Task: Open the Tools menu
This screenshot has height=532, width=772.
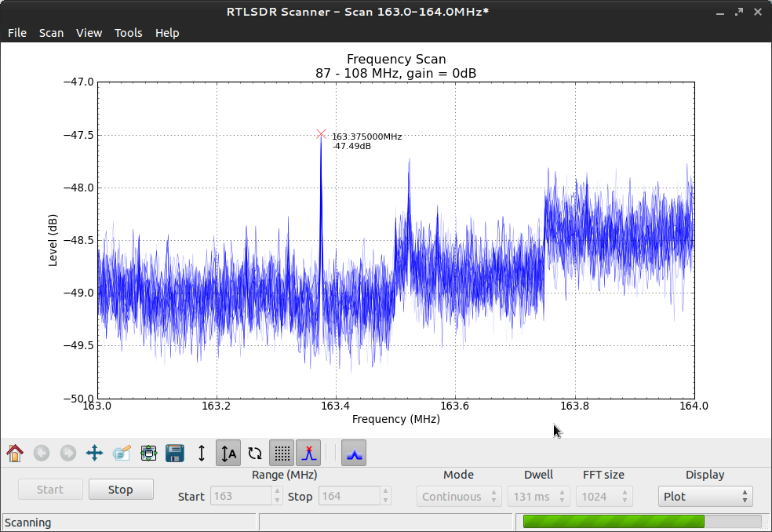Action: coord(128,33)
